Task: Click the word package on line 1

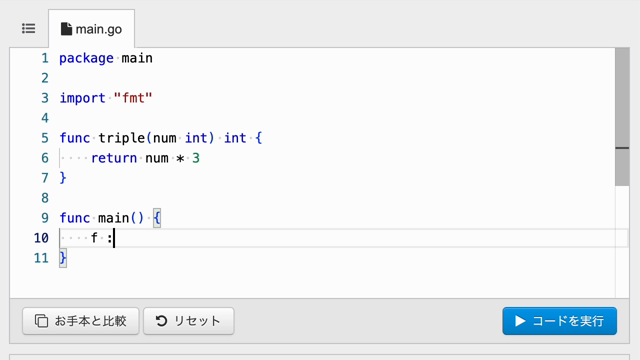Action: coord(86,58)
